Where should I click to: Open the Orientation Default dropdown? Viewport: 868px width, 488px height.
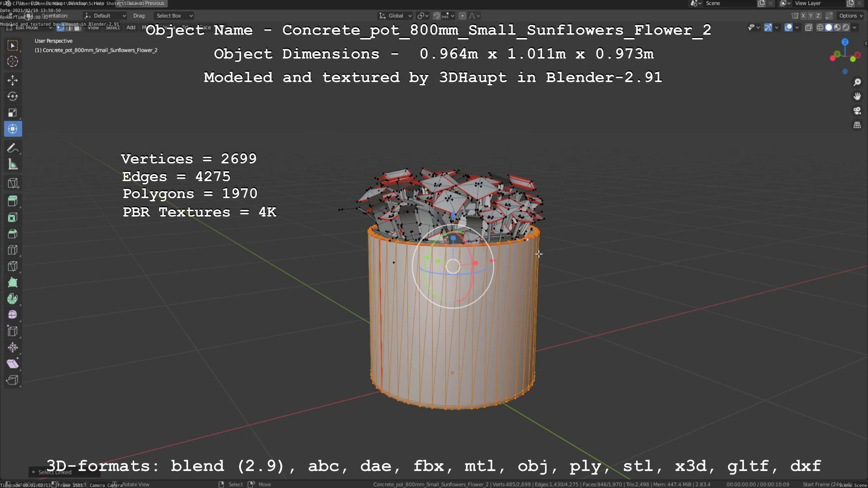pos(105,16)
